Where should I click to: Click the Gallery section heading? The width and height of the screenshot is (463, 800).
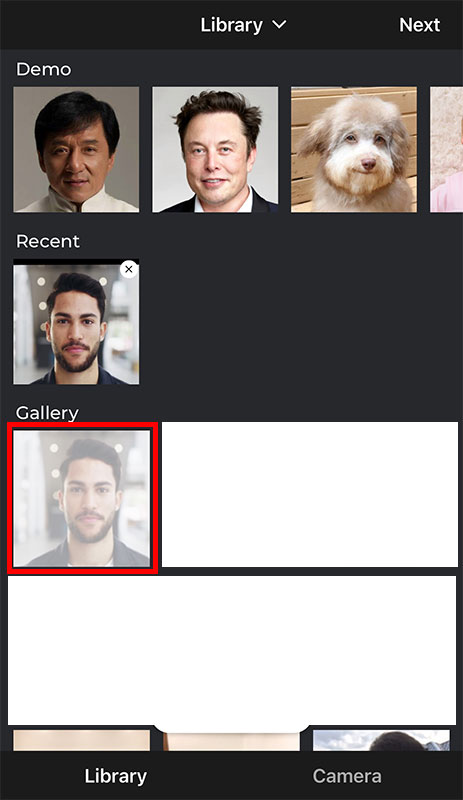point(47,412)
